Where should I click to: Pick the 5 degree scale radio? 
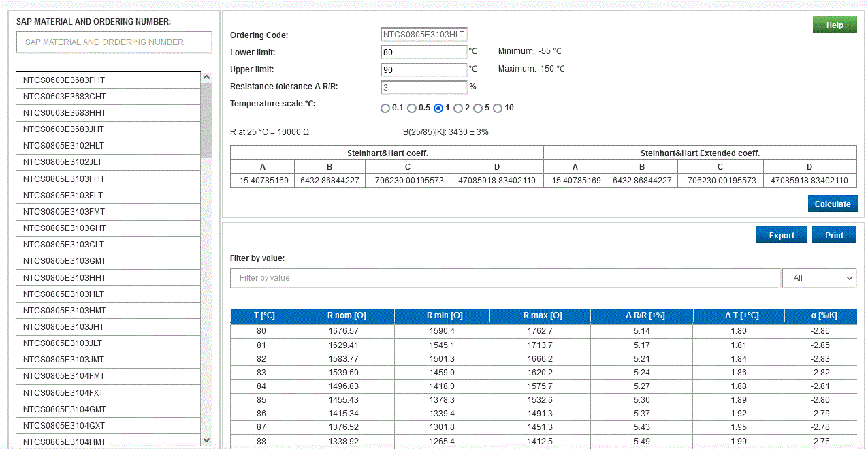coord(478,108)
